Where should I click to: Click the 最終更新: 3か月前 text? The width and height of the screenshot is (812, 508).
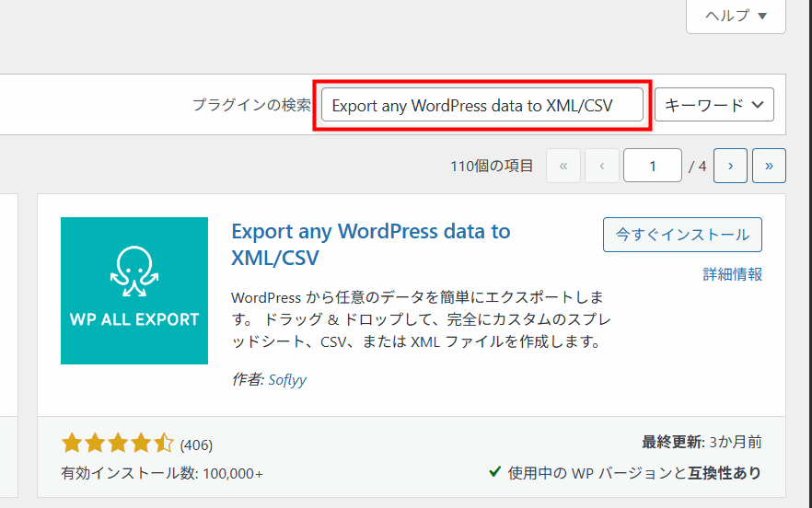pyautogui.click(x=702, y=443)
